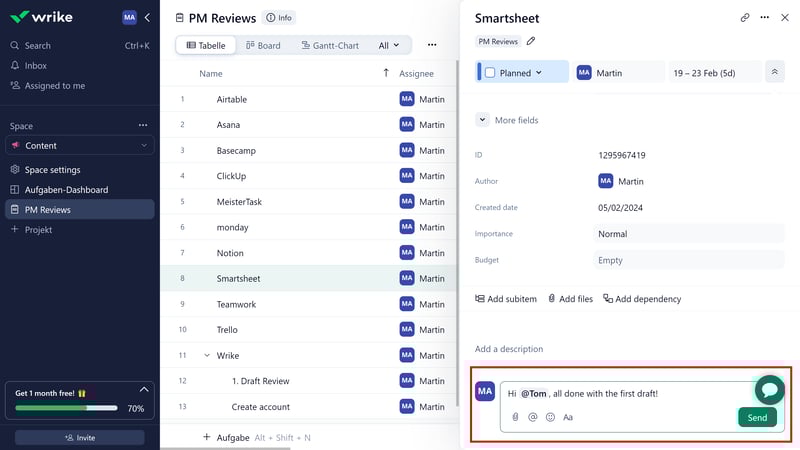This screenshot has height=450, width=800.
Task: Open the Trello task row
Action: [308, 330]
